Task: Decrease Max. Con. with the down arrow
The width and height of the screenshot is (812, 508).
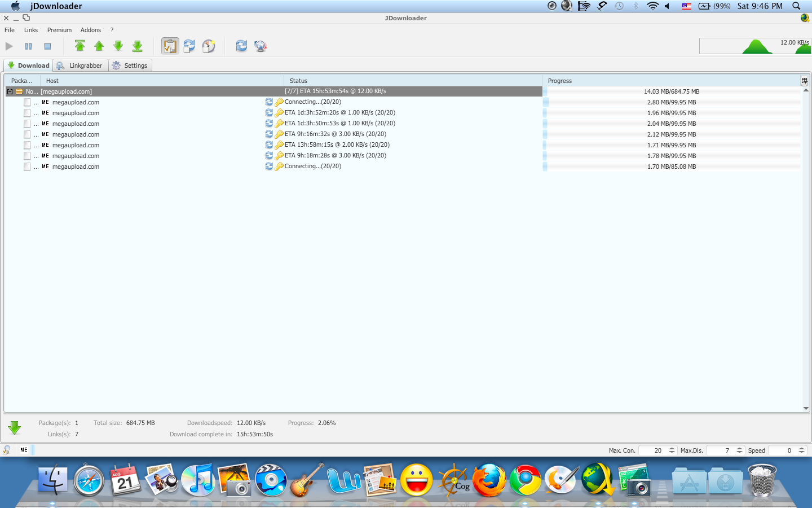Action: pos(672,452)
